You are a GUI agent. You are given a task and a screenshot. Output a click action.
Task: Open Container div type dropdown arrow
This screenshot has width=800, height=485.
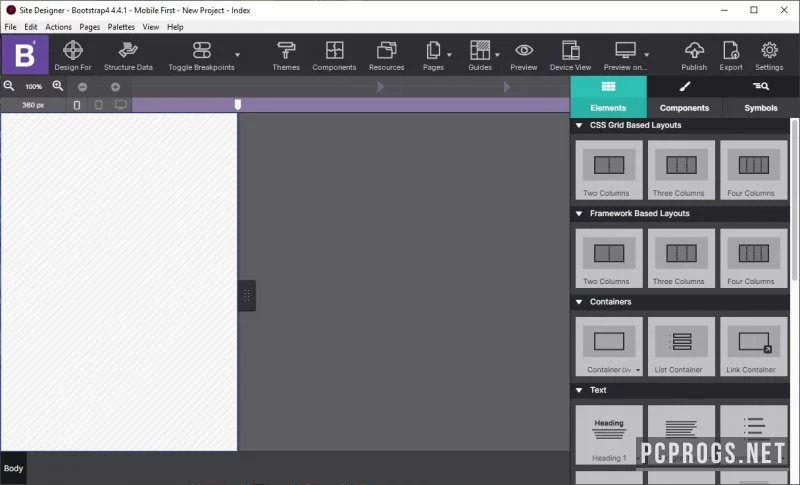click(x=638, y=370)
